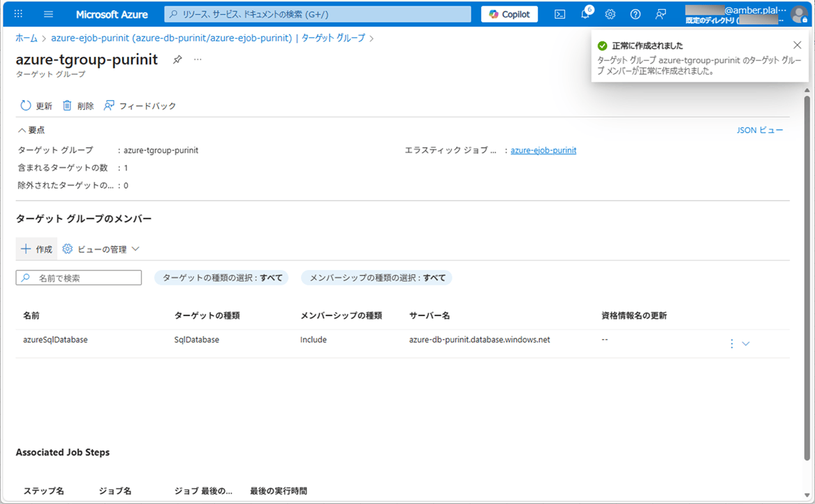The width and height of the screenshot is (815, 504).
Task: Open the azure-ejob-purinit elastic job link
Action: point(543,150)
